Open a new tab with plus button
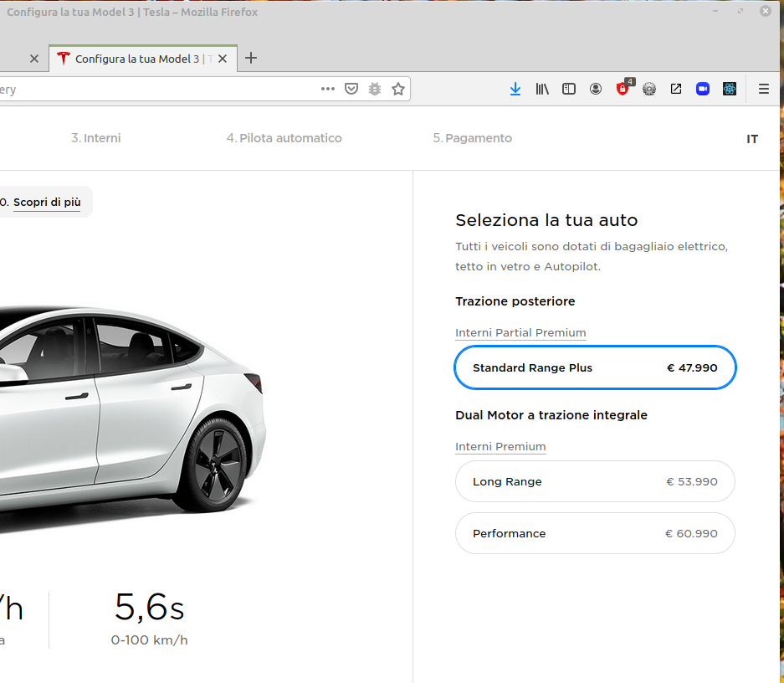This screenshot has height=683, width=784. [251, 58]
